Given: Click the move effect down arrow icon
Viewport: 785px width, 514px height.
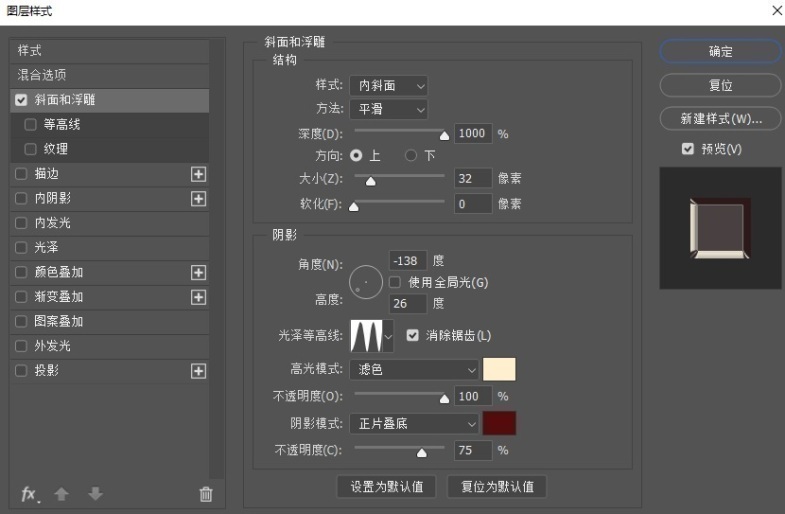Looking at the screenshot, I should point(95,494).
